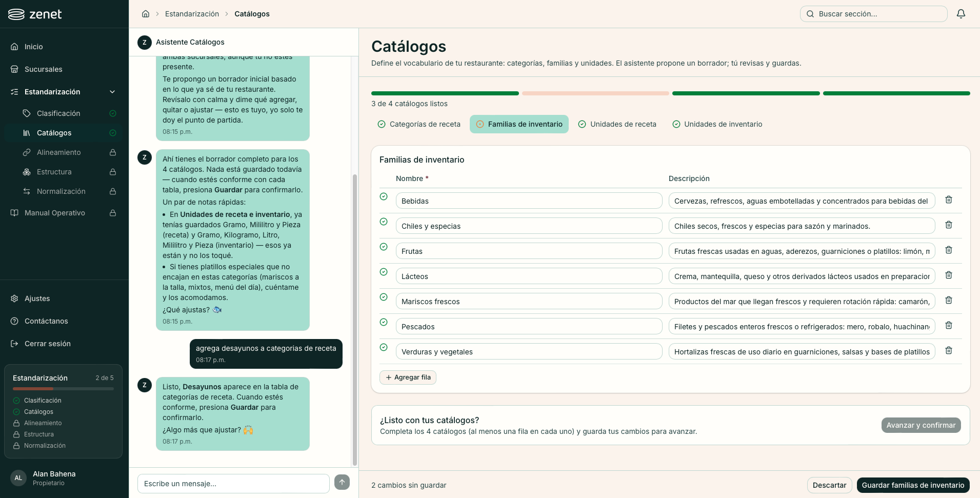Toggle the Mariscos frescos status check

point(384,297)
